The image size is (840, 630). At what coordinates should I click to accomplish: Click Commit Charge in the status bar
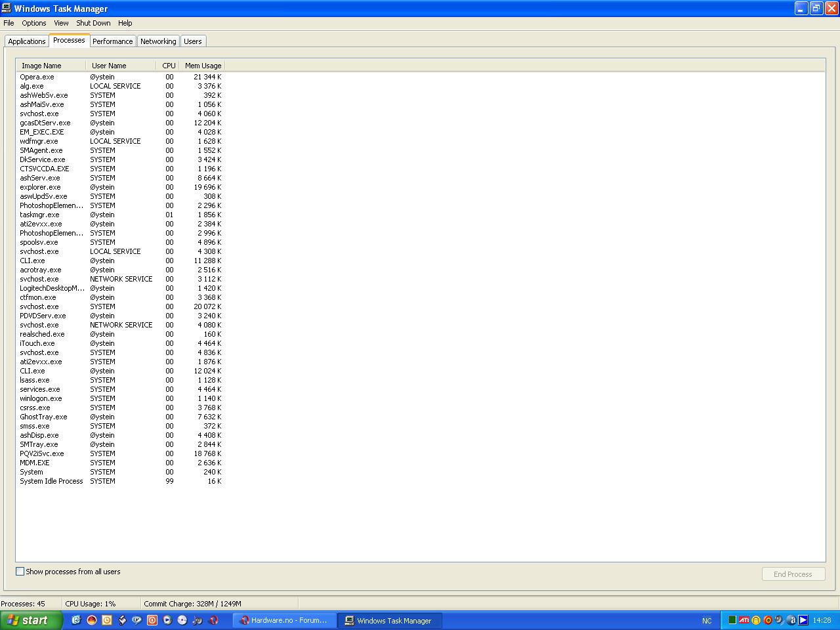point(192,604)
